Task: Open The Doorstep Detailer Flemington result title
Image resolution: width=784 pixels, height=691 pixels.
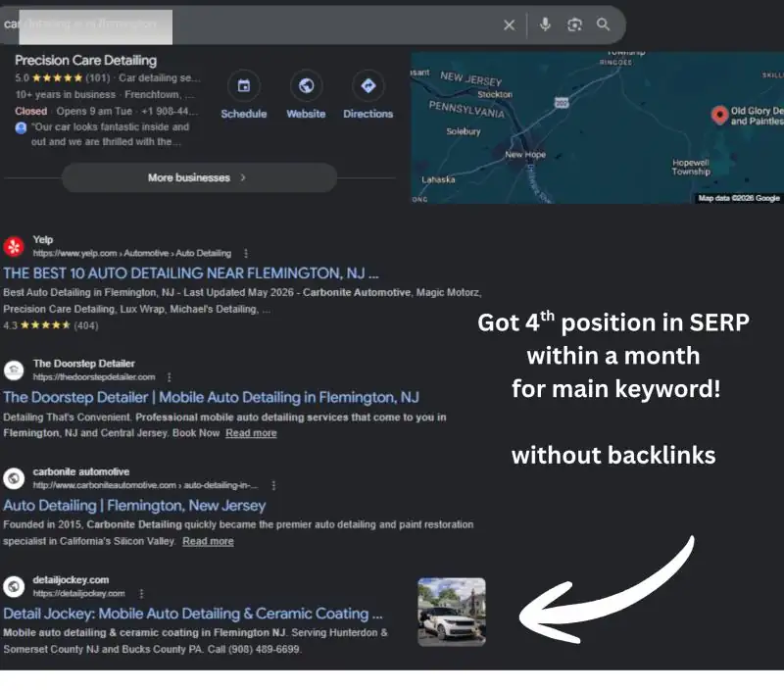Action: 211,398
